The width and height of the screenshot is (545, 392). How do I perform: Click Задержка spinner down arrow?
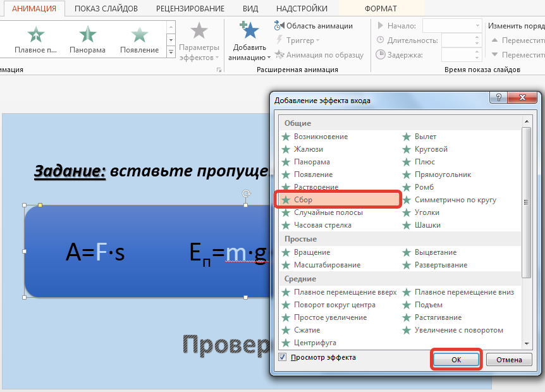(x=477, y=58)
